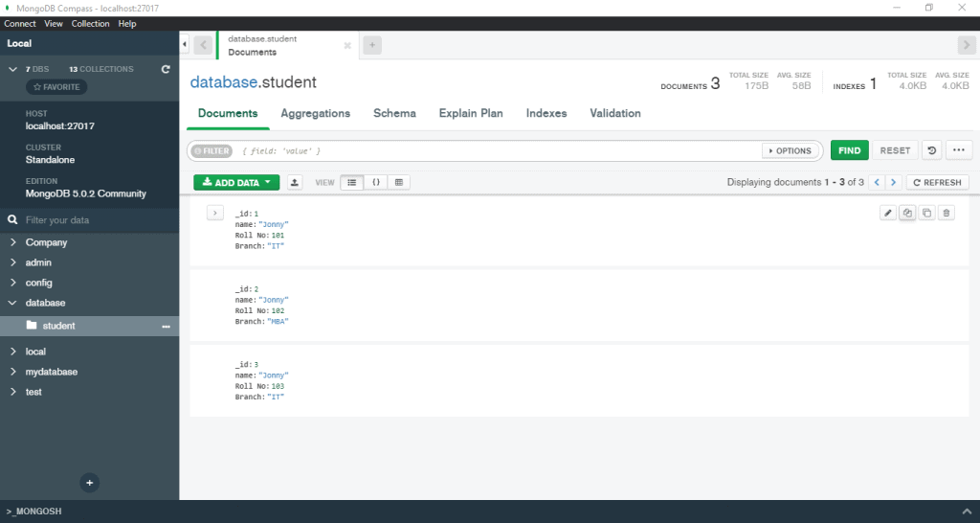Expand query Options
Image resolution: width=980 pixels, height=523 pixels.
790,150
